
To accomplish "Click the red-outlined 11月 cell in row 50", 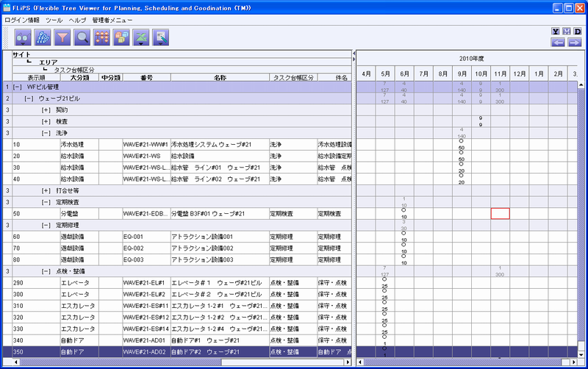I will [501, 214].
